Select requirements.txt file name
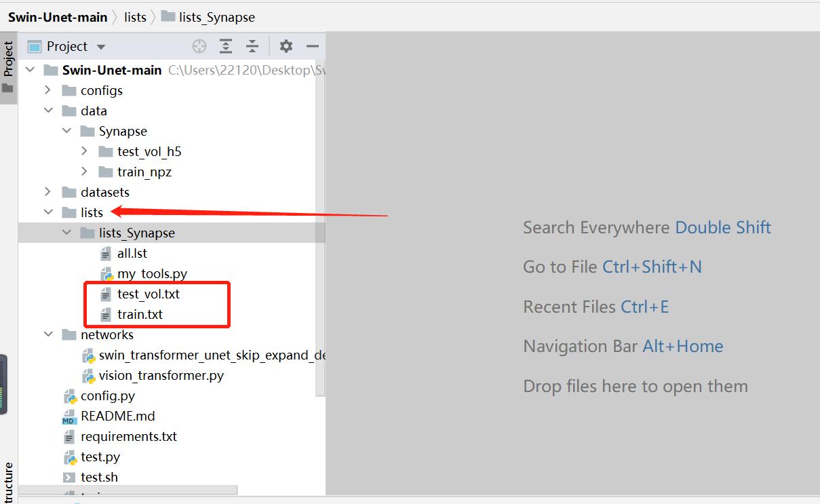The image size is (820, 504). point(129,436)
